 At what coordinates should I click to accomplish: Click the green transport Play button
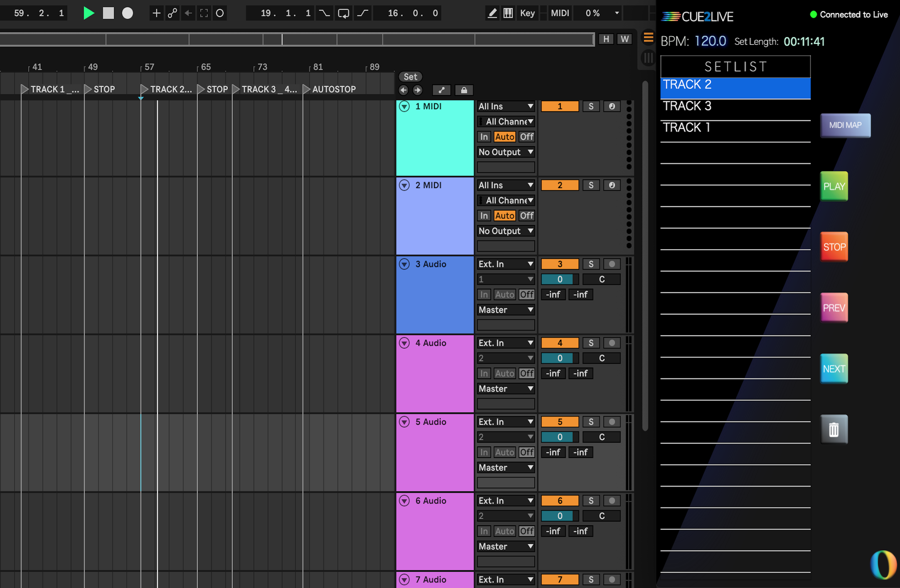(88, 13)
